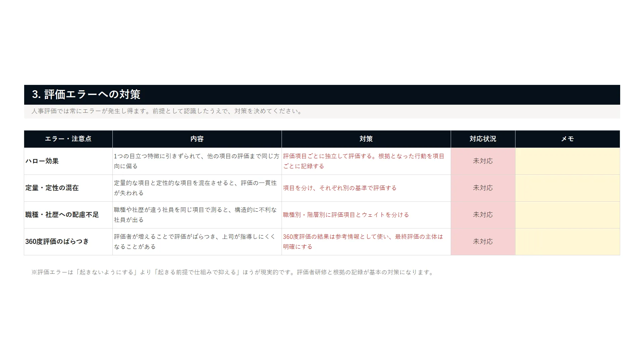This screenshot has height=362, width=644.
Task: Click the 360度評価のばらつき content description cell
Action: [197, 242]
